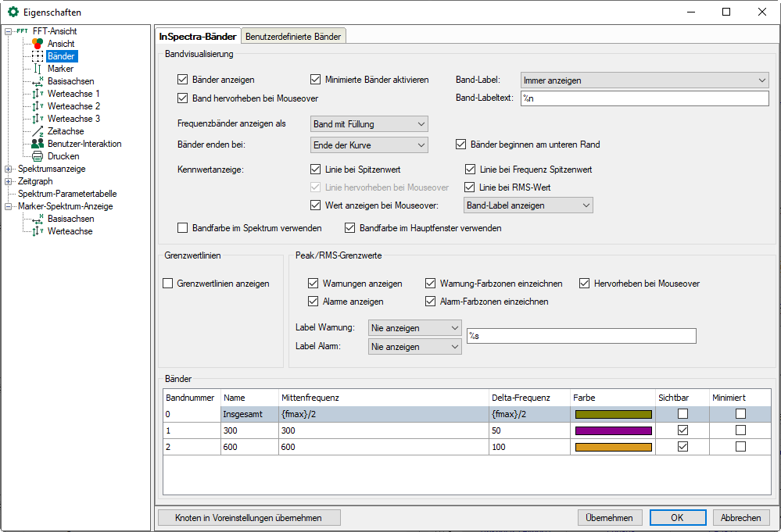Click the Ansicht tree icon
Screen dimensions: 781x532
[x=37, y=44]
